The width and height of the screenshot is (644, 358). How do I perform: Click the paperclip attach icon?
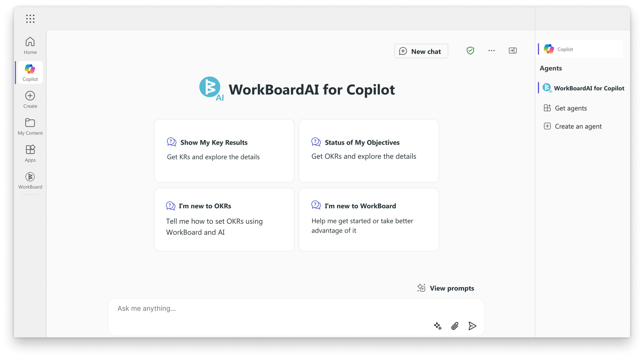455,326
